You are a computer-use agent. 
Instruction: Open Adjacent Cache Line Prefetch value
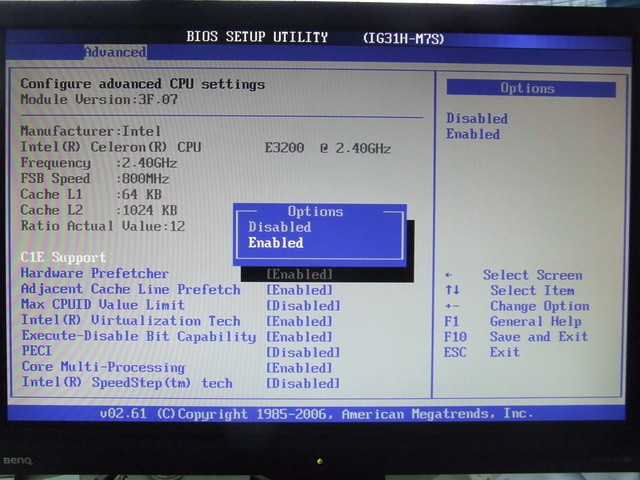300,290
